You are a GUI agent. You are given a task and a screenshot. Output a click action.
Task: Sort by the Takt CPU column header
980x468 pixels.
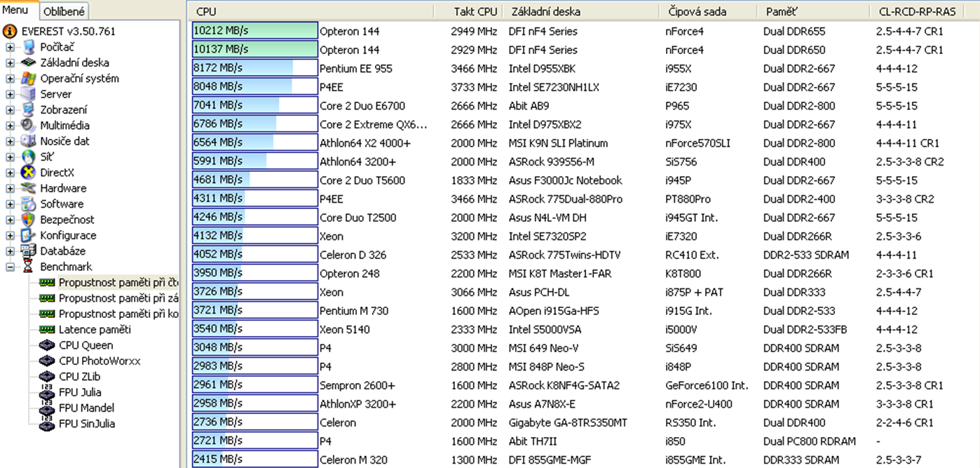[468, 11]
